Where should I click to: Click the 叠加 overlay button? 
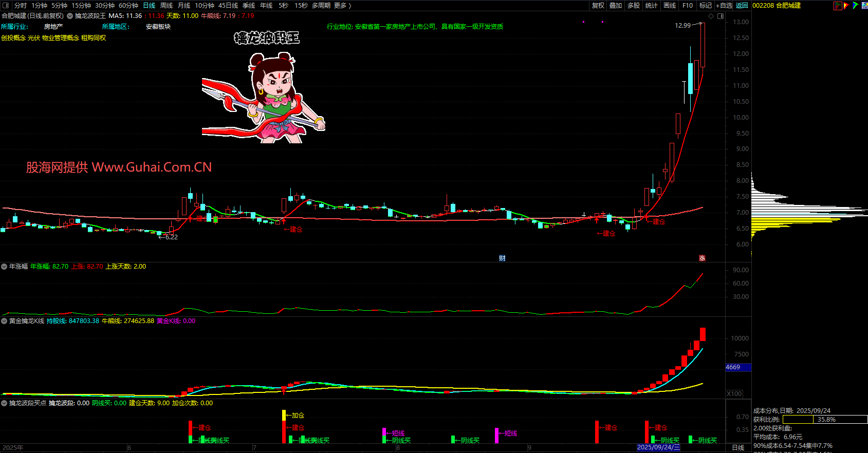click(616, 6)
